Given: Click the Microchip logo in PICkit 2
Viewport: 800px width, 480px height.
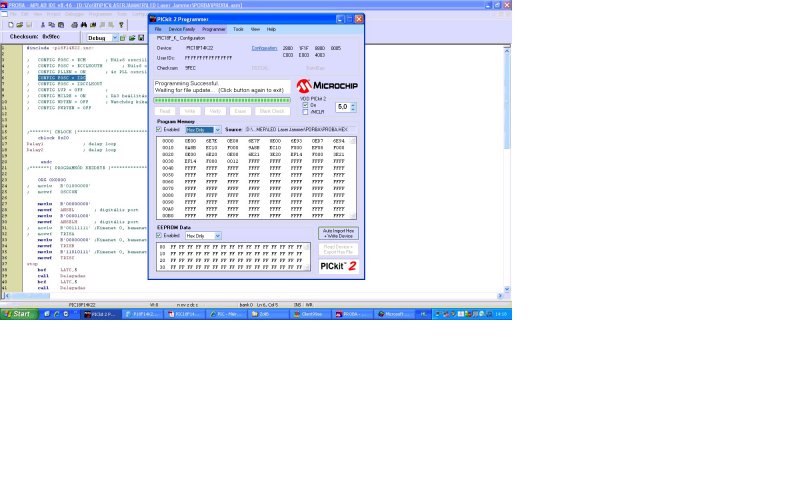Looking at the screenshot, I should 327,86.
